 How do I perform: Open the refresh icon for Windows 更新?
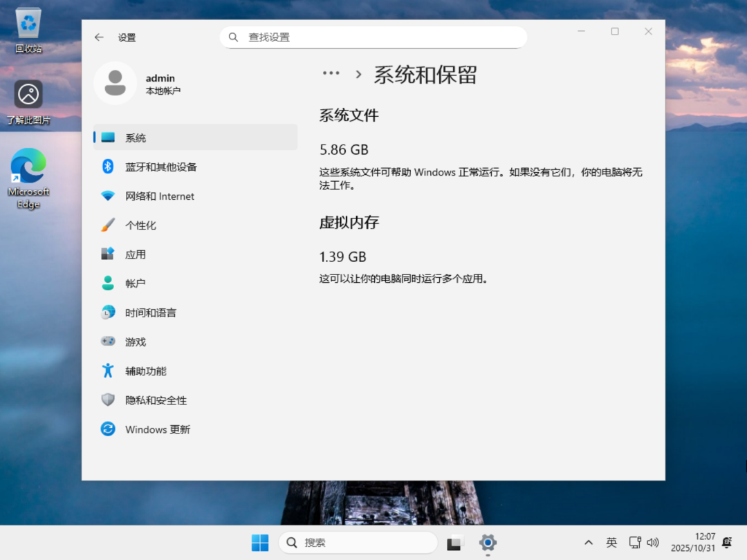click(x=108, y=429)
